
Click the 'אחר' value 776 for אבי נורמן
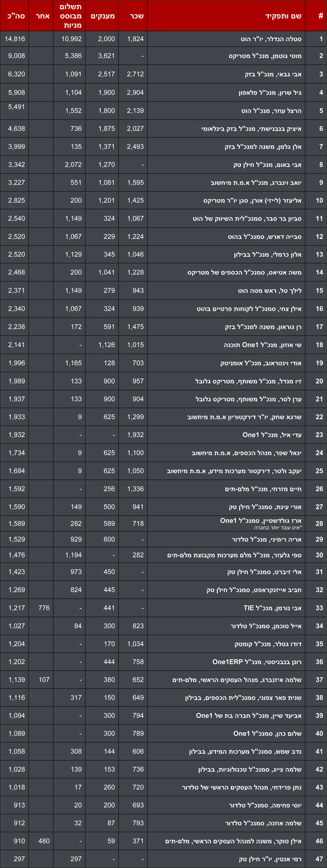[44, 608]
